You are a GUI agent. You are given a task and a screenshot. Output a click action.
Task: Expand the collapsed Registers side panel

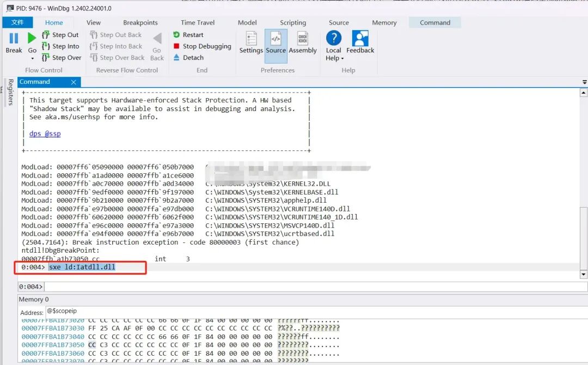pyautogui.click(x=10, y=92)
